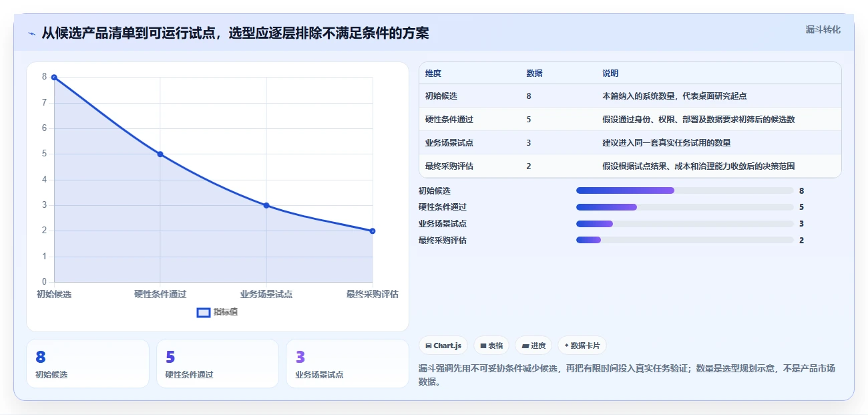Click table value 8 in 初始候选 row
The height and width of the screenshot is (415, 868).
[529, 96]
